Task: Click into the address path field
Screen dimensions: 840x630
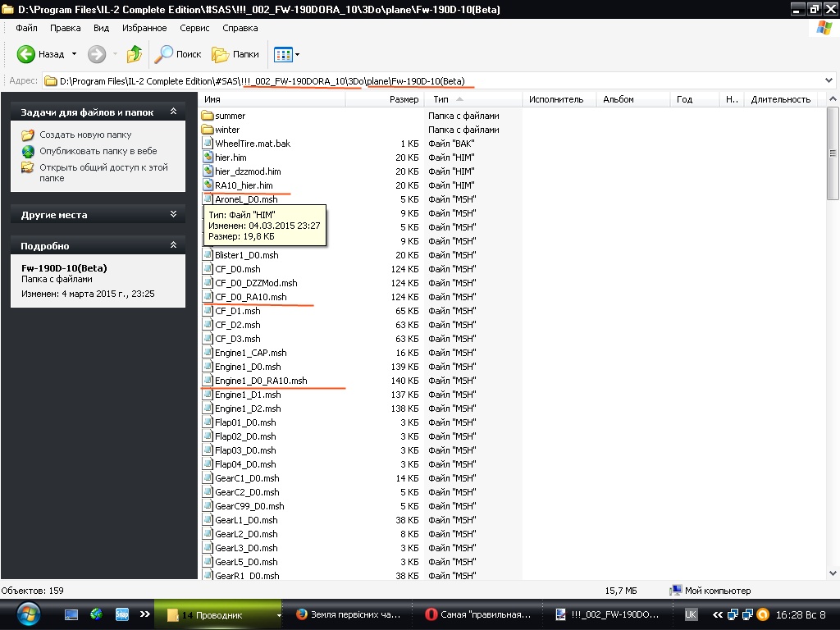Action: click(440, 81)
